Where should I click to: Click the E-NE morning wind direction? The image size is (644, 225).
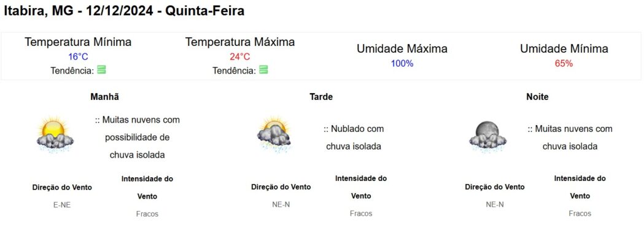point(62,205)
